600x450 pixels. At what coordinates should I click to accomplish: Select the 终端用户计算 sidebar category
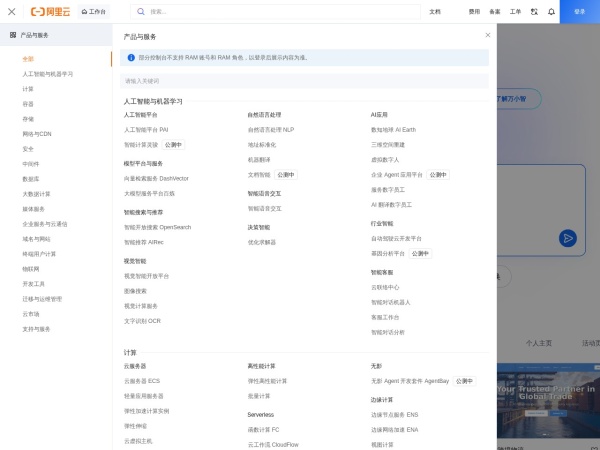tap(39, 254)
